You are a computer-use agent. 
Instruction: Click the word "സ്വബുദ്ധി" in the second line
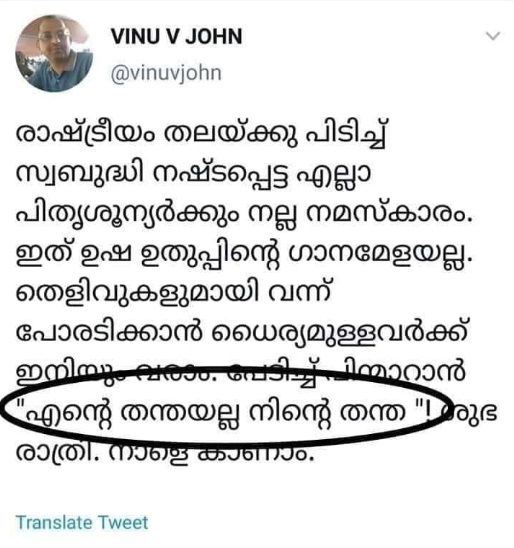(x=80, y=174)
